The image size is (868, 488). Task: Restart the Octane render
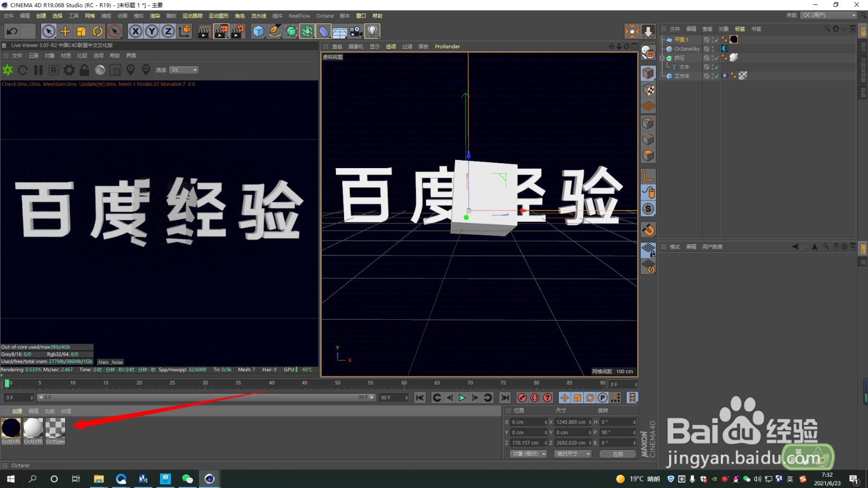[23, 70]
